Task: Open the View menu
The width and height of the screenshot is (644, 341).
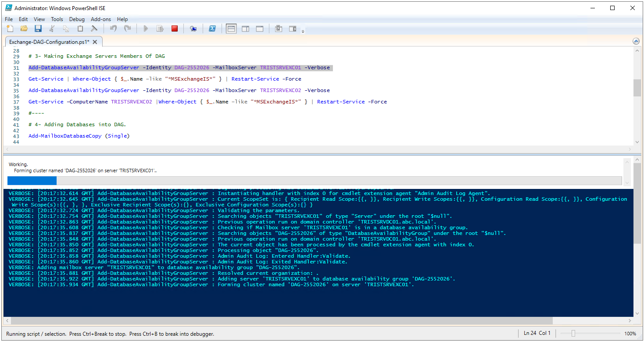Action: pyautogui.click(x=39, y=19)
